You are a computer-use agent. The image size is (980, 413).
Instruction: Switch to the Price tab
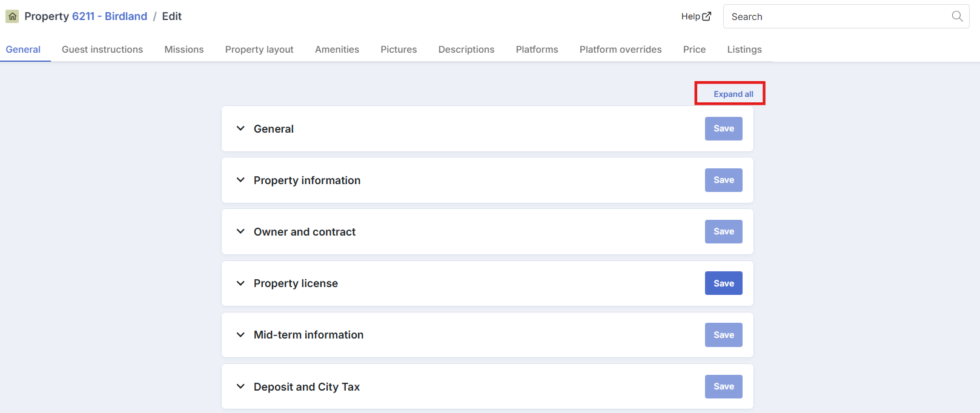click(x=694, y=50)
